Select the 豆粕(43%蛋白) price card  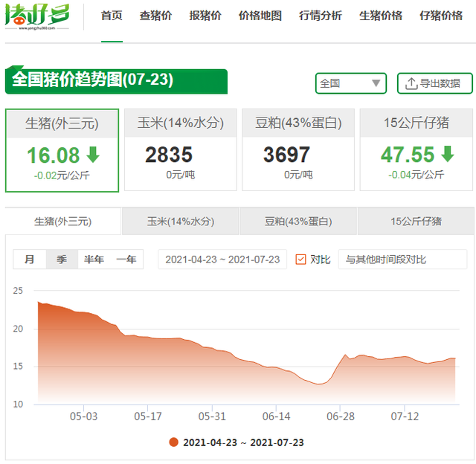[x=298, y=150]
